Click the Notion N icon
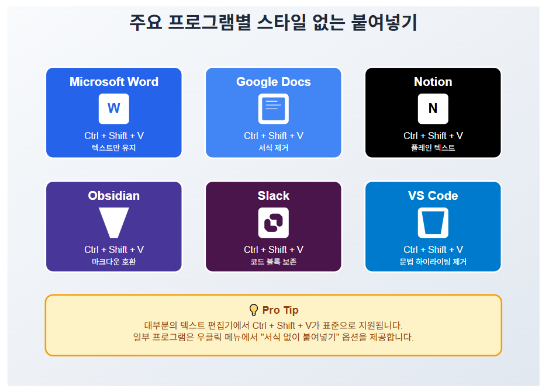Viewport: 549px width, 392px height. (433, 109)
